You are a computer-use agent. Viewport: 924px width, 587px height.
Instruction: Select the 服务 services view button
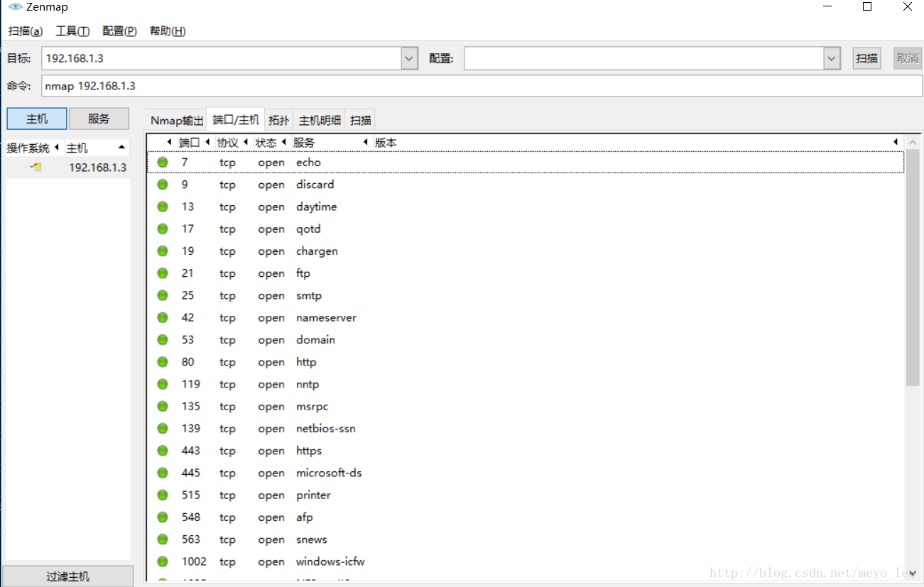99,119
